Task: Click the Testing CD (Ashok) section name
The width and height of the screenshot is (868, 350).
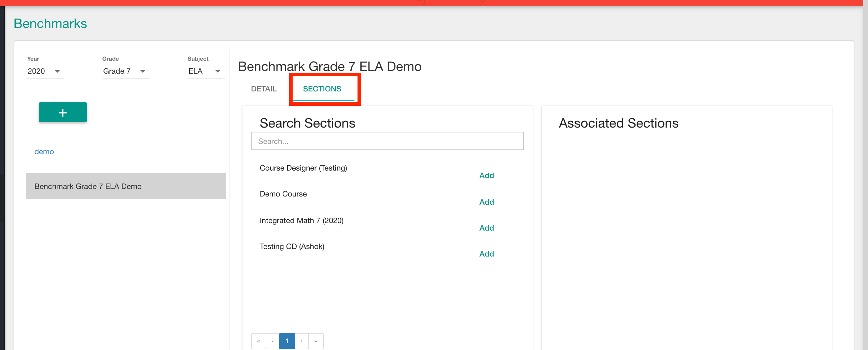Action: tap(292, 247)
